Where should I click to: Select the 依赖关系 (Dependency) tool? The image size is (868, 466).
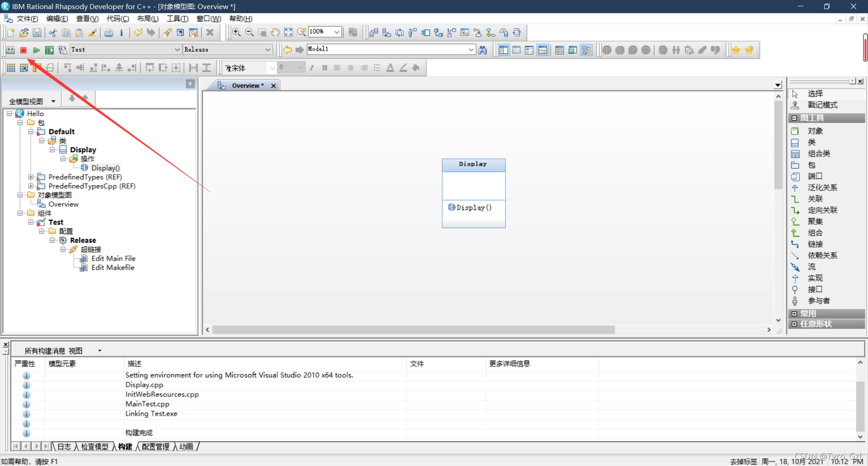822,256
